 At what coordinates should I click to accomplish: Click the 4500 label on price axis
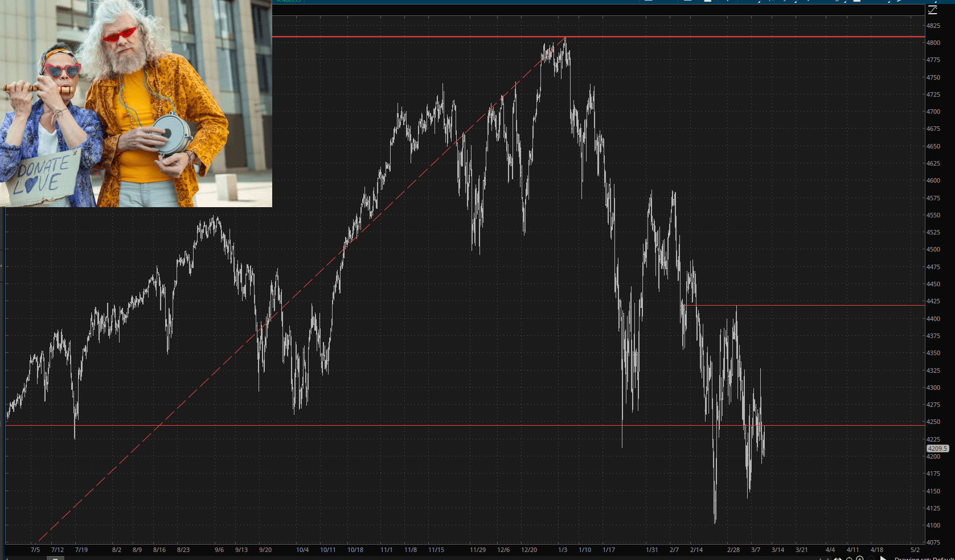click(x=933, y=249)
